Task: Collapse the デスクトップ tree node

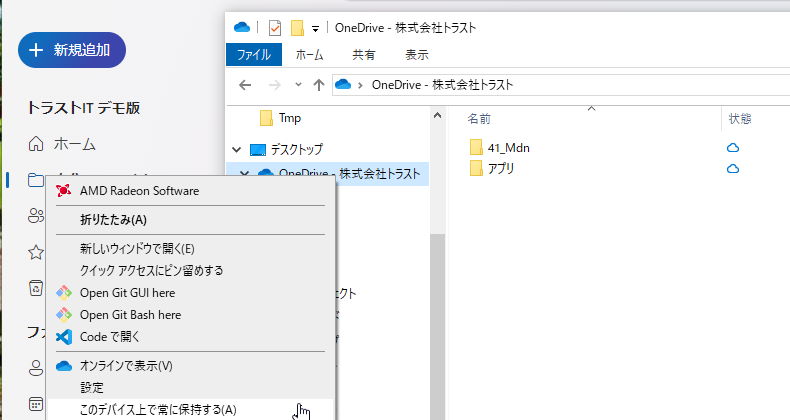Action: [x=236, y=149]
